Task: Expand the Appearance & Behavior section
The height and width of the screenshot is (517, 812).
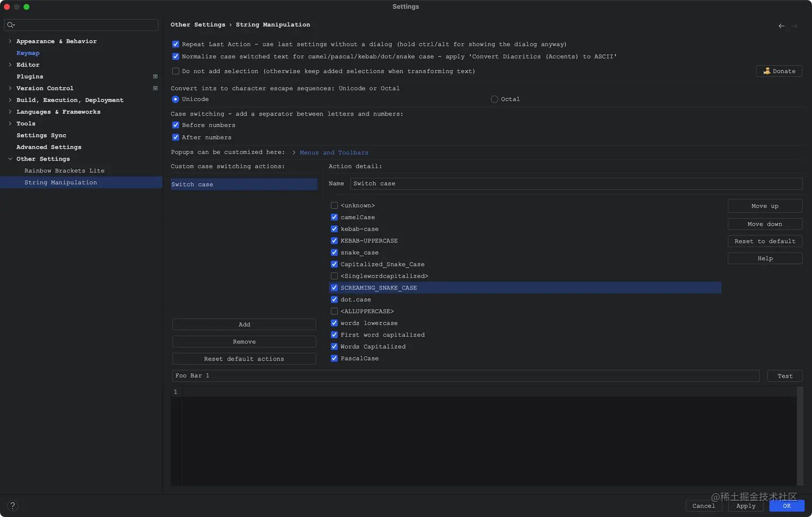Action: [x=10, y=41]
